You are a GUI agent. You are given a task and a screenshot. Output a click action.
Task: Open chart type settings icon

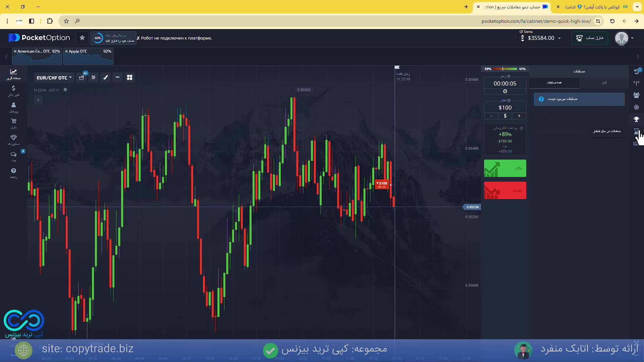[81, 77]
